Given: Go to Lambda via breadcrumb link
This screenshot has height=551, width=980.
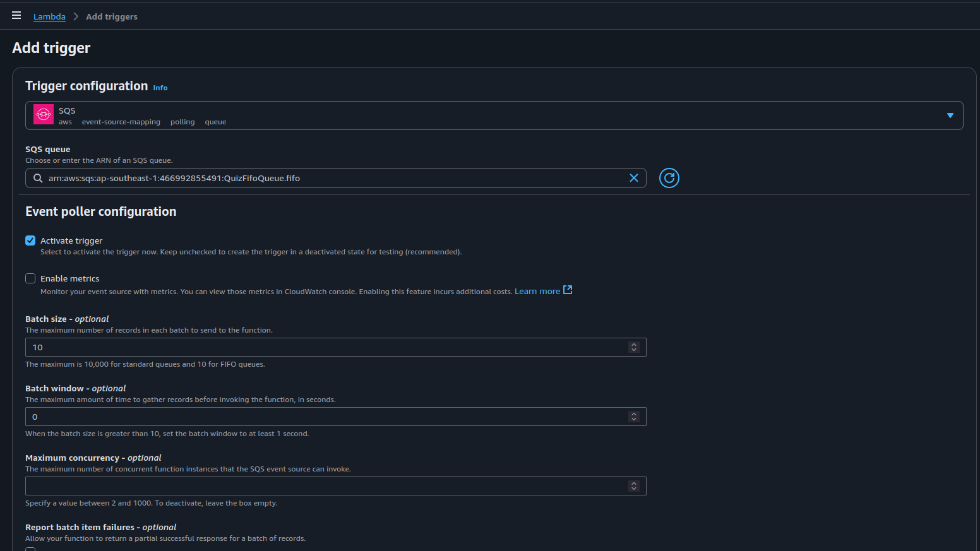Looking at the screenshot, I should click(x=49, y=16).
